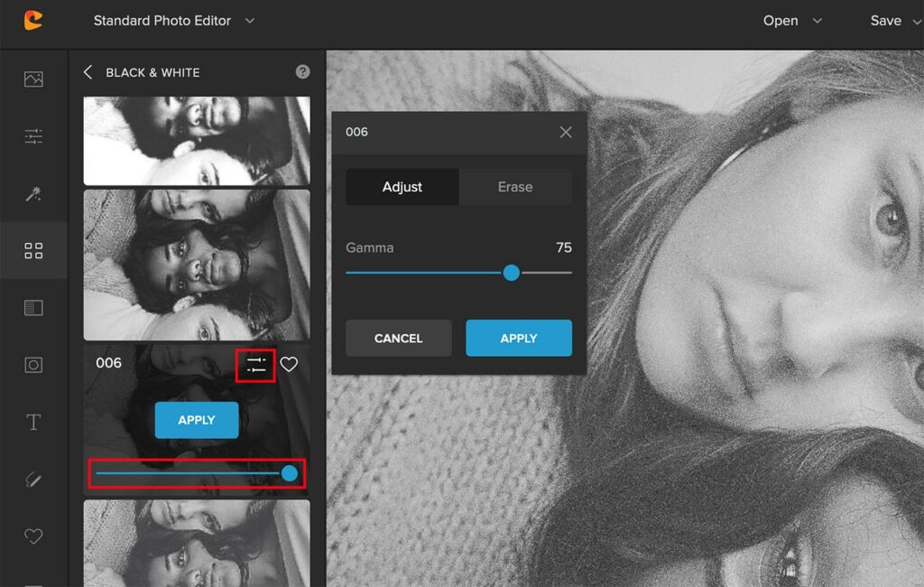Open the Save menu
Image resolution: width=924 pixels, height=587 pixels.
(x=894, y=21)
